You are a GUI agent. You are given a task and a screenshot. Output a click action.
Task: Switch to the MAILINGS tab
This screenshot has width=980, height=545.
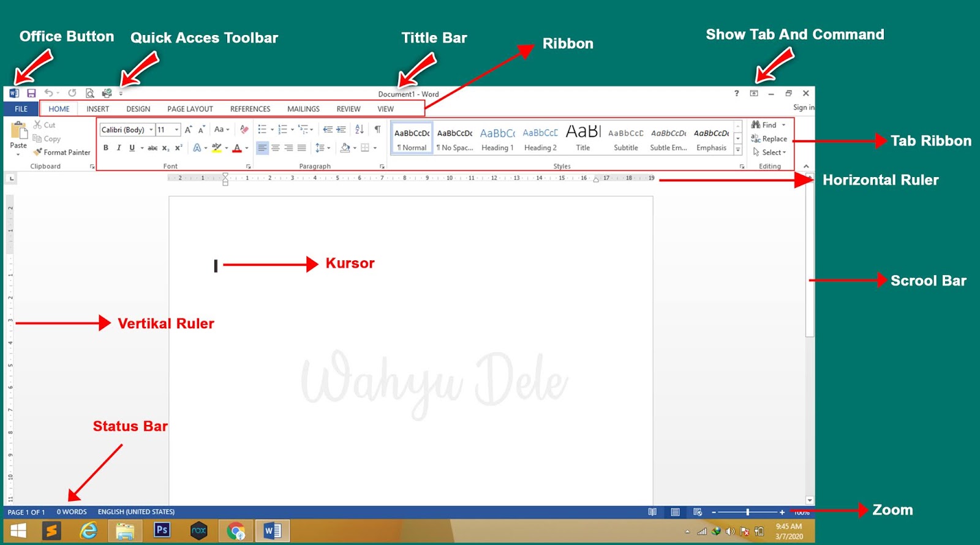(x=303, y=109)
